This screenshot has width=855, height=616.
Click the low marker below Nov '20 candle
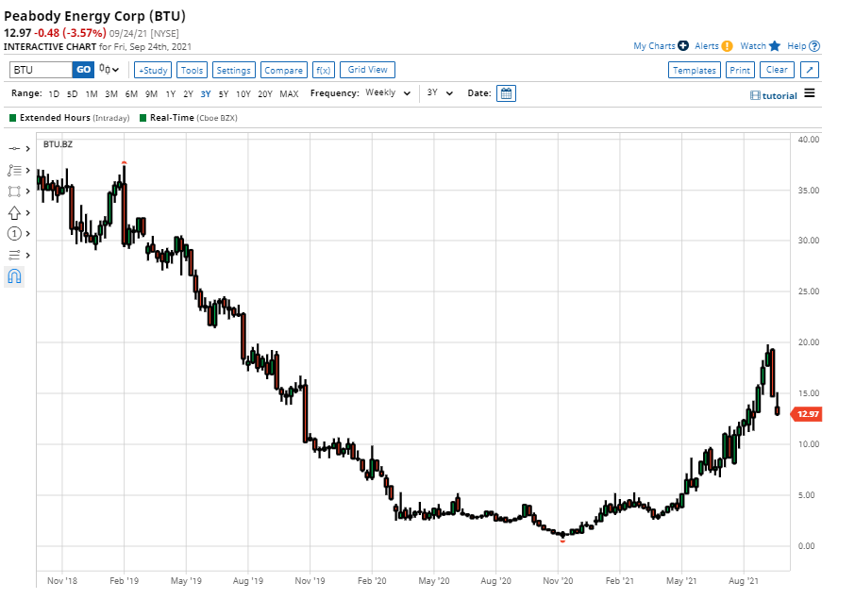562,541
